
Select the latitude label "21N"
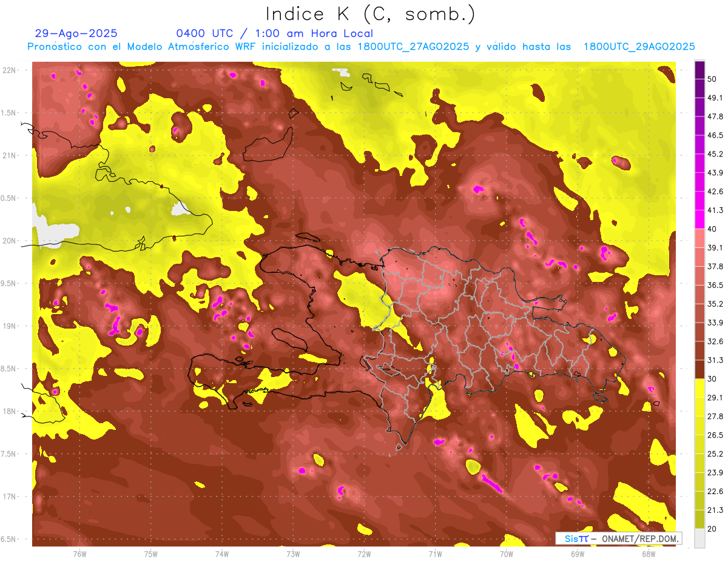coord(9,155)
